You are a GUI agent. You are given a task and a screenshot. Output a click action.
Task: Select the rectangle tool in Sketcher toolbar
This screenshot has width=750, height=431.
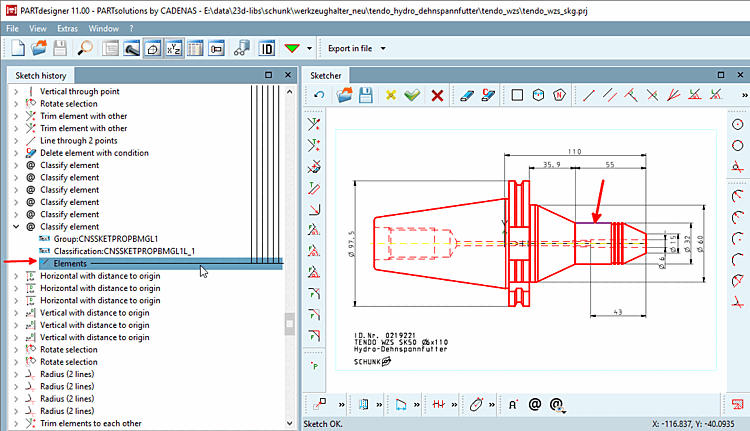(518, 95)
